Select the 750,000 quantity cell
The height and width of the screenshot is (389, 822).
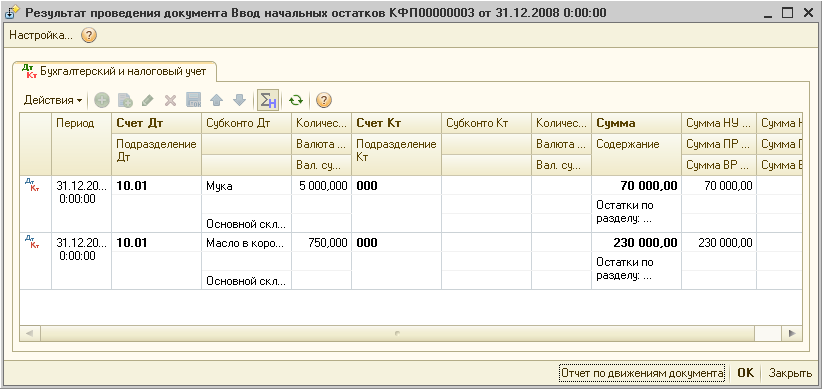coord(322,243)
